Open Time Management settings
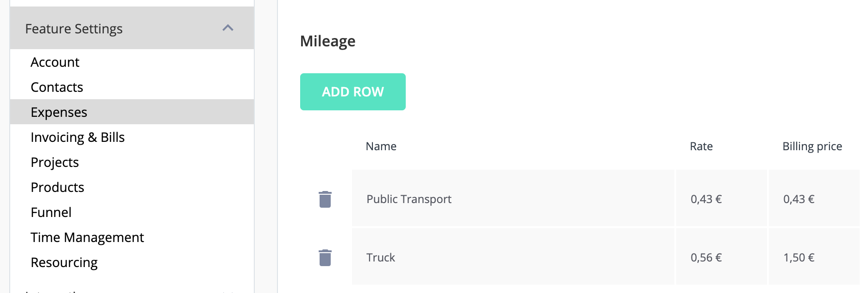Viewport: 868px width, 293px height. pyautogui.click(x=87, y=237)
